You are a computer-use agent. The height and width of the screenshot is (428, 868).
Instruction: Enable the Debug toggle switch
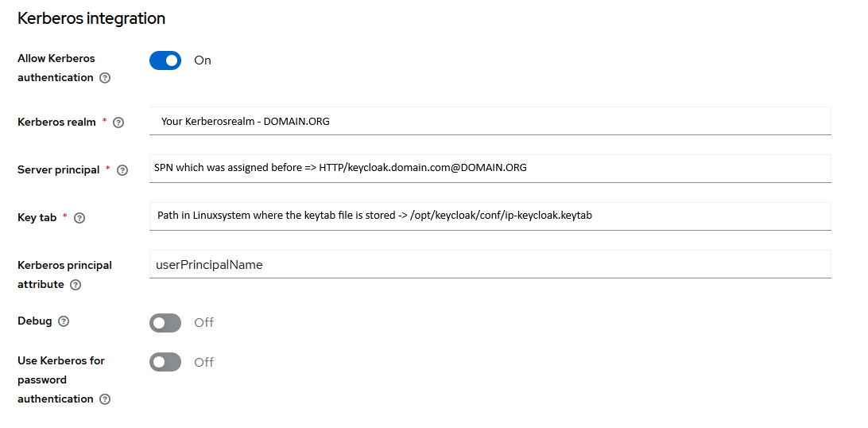pyautogui.click(x=165, y=323)
